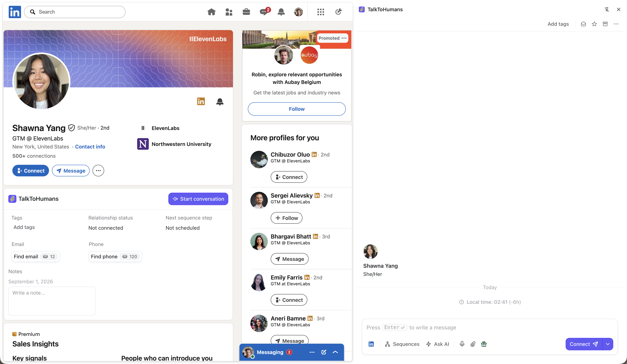Image resolution: width=627 pixels, height=364 pixels.
Task: Open Sergei Alievsky's avatar
Action: (x=259, y=200)
